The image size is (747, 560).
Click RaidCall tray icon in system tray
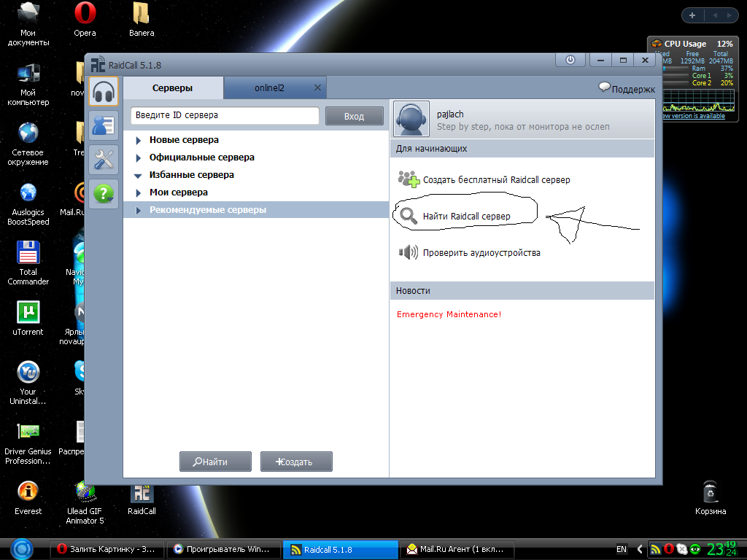point(656,549)
